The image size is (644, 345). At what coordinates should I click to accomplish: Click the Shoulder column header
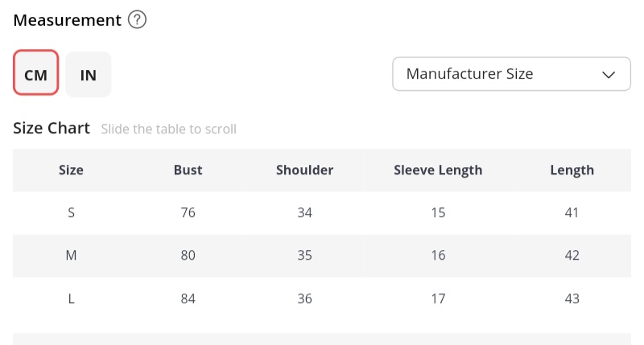(304, 170)
